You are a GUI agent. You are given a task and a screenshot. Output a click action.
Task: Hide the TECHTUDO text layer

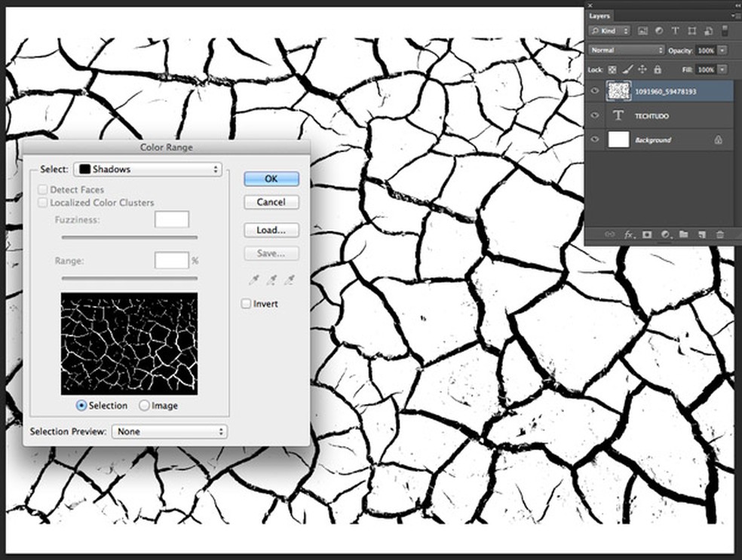[596, 116]
